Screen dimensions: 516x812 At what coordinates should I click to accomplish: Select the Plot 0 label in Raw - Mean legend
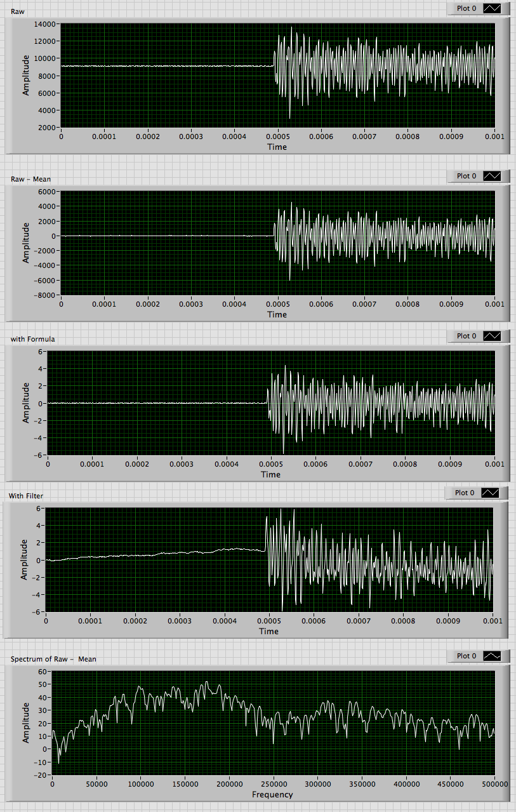point(466,176)
